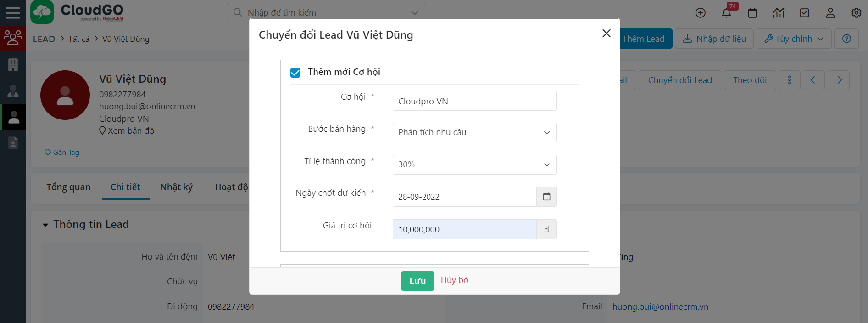Click the Lưu save button
This screenshot has height=323, width=868.
pyautogui.click(x=417, y=281)
